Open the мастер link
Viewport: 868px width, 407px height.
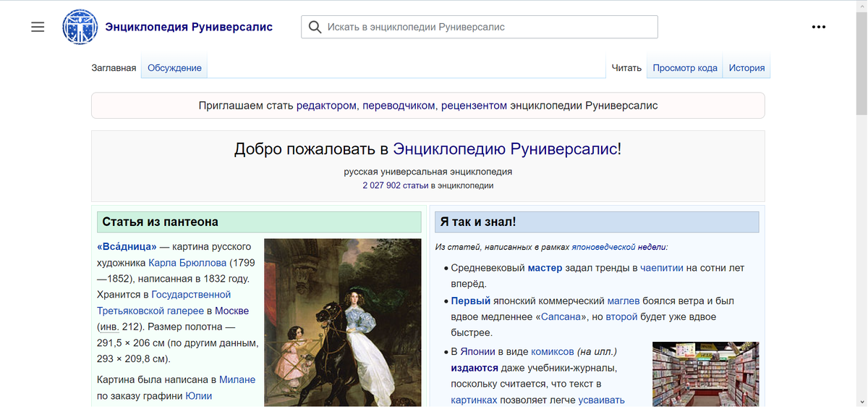tap(545, 268)
